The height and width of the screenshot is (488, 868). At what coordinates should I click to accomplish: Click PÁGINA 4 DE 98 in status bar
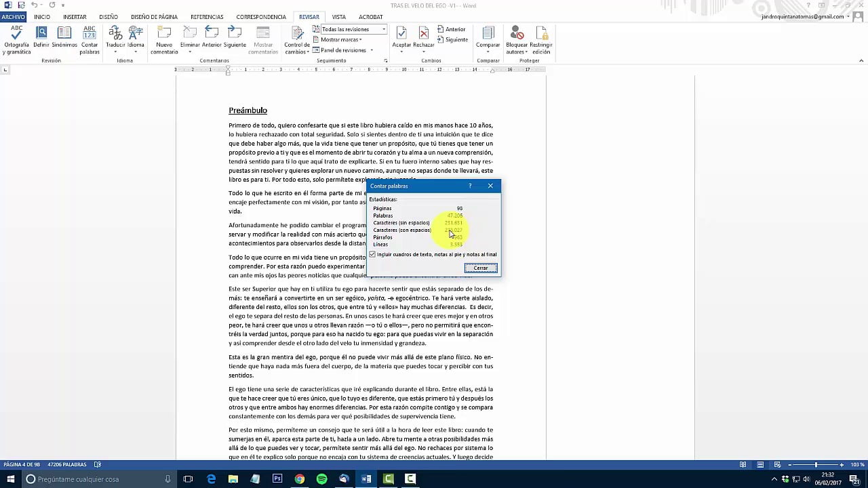click(x=22, y=465)
